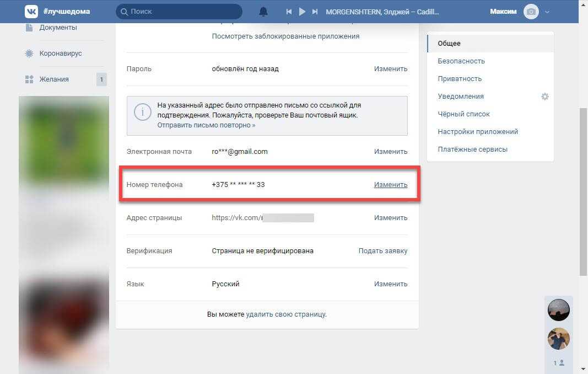
Task: Click the Желания counter badge
Action: [x=101, y=79]
